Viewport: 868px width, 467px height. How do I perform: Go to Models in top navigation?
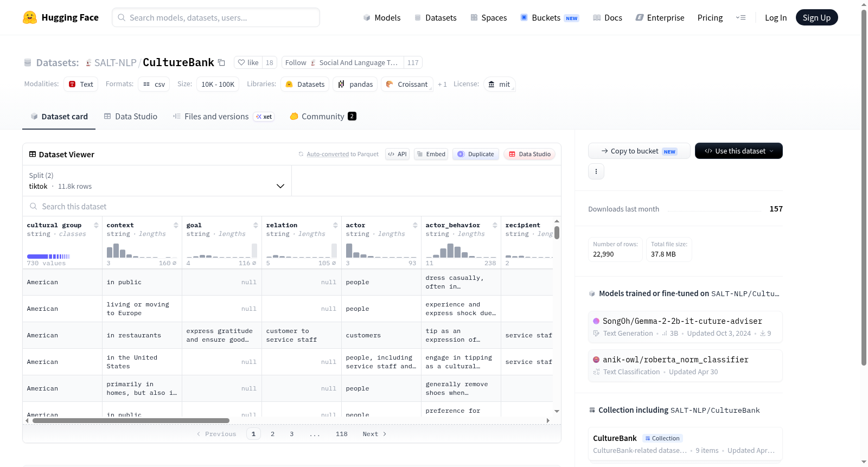(382, 17)
